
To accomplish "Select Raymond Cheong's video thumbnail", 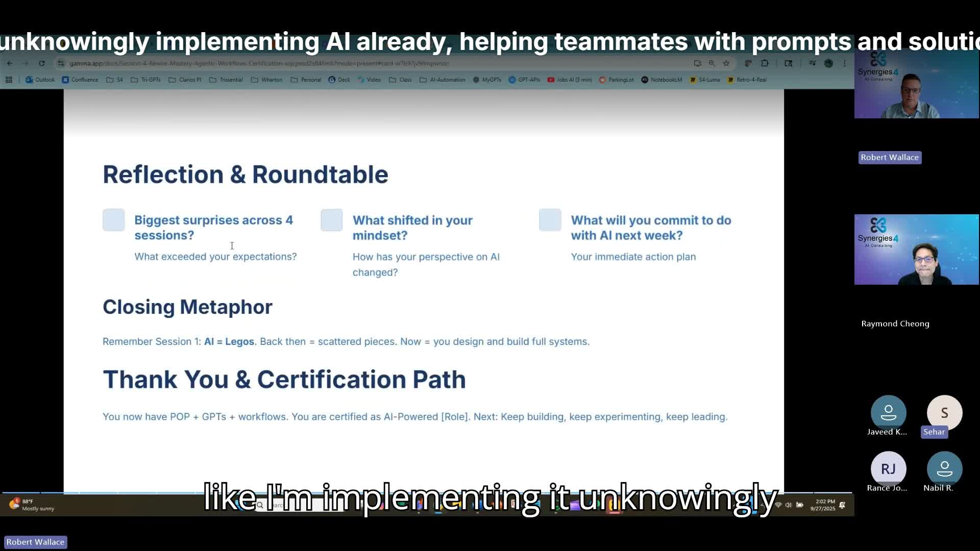I will [x=916, y=249].
